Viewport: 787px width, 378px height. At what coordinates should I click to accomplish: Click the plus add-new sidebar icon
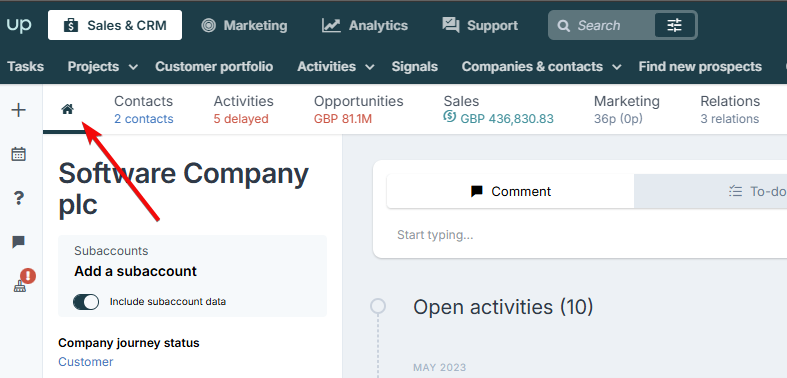click(x=19, y=110)
